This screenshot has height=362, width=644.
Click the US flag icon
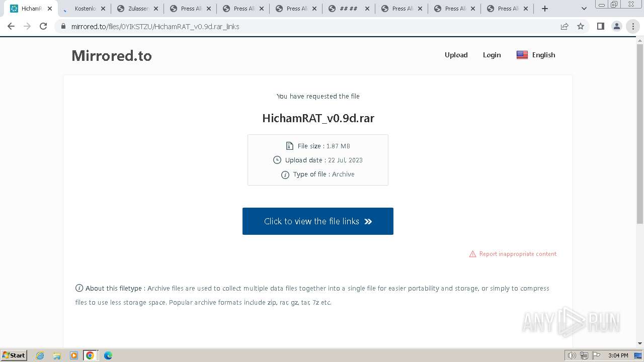click(x=522, y=55)
